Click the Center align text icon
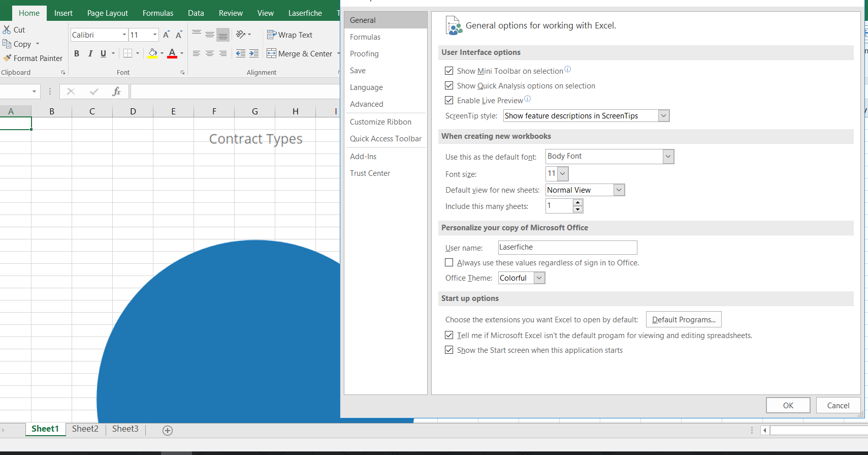This screenshot has height=455, width=868. [209, 53]
